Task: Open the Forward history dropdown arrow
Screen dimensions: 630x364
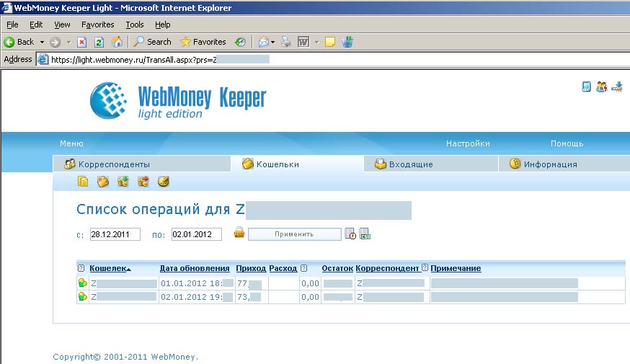Action: (x=68, y=42)
